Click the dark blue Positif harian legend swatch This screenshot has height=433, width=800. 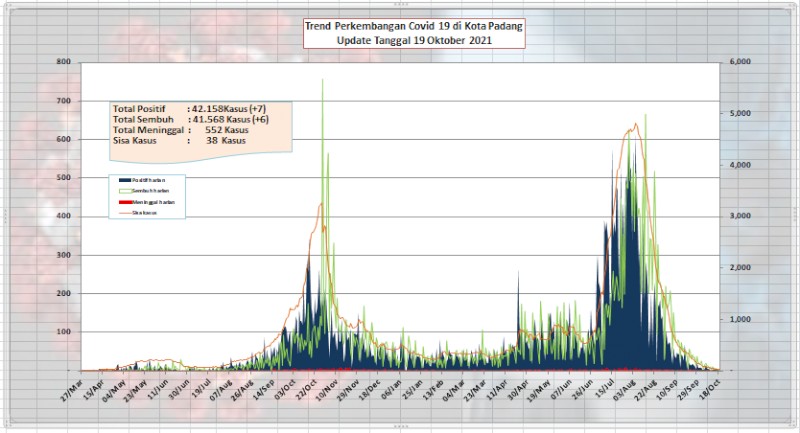pyautogui.click(x=125, y=180)
